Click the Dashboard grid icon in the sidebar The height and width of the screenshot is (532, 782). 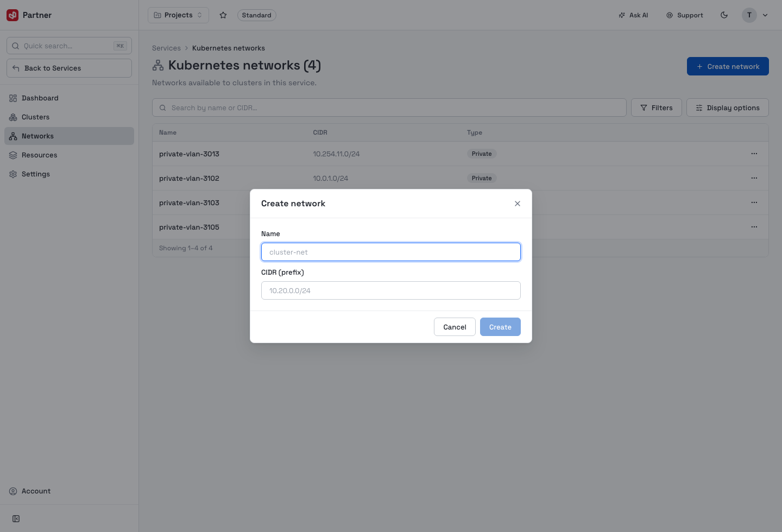click(13, 98)
